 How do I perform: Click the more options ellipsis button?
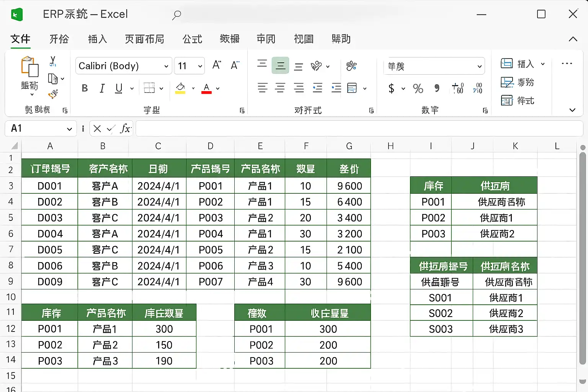click(567, 64)
